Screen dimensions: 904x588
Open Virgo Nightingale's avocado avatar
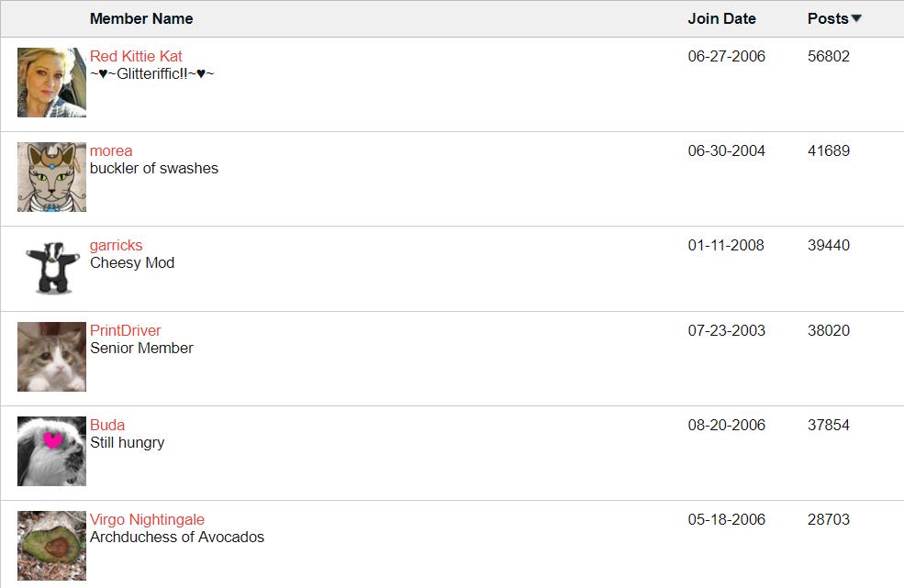tap(52, 546)
